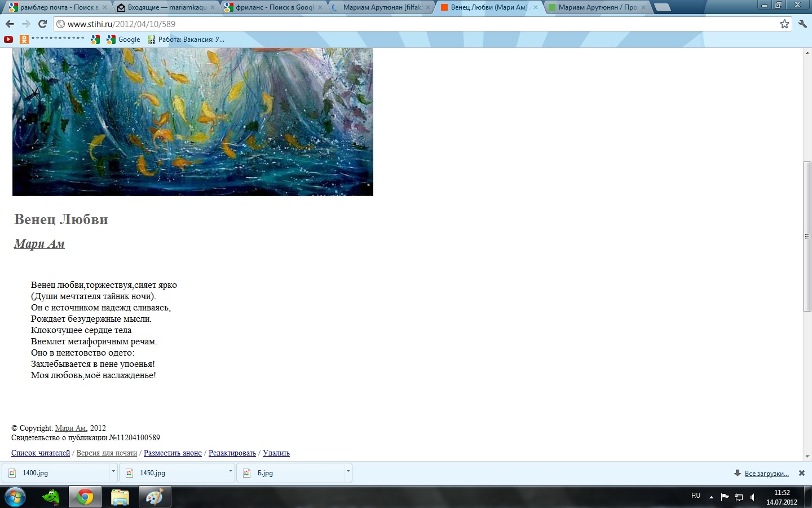The width and height of the screenshot is (812, 508).
Task: Close the Мариам Арутюнян [filfak] tab
Action: point(428,7)
